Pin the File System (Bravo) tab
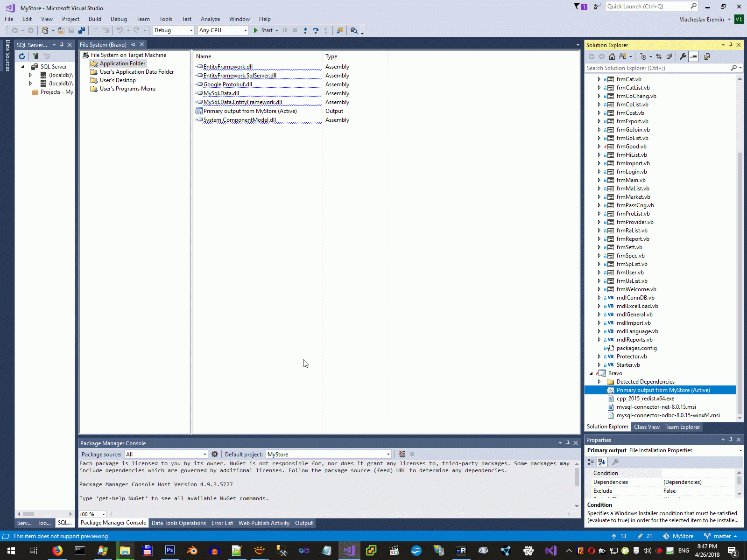The image size is (747, 560). [x=133, y=45]
